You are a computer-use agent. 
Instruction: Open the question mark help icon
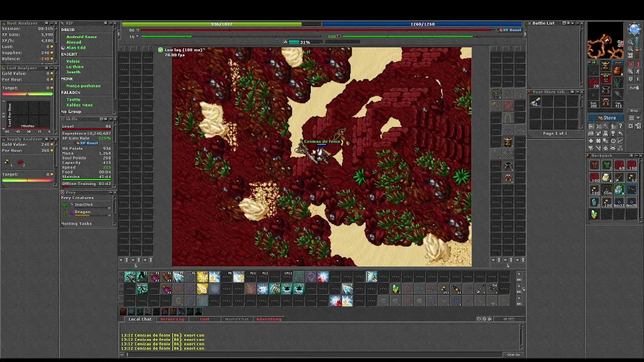[620, 126]
